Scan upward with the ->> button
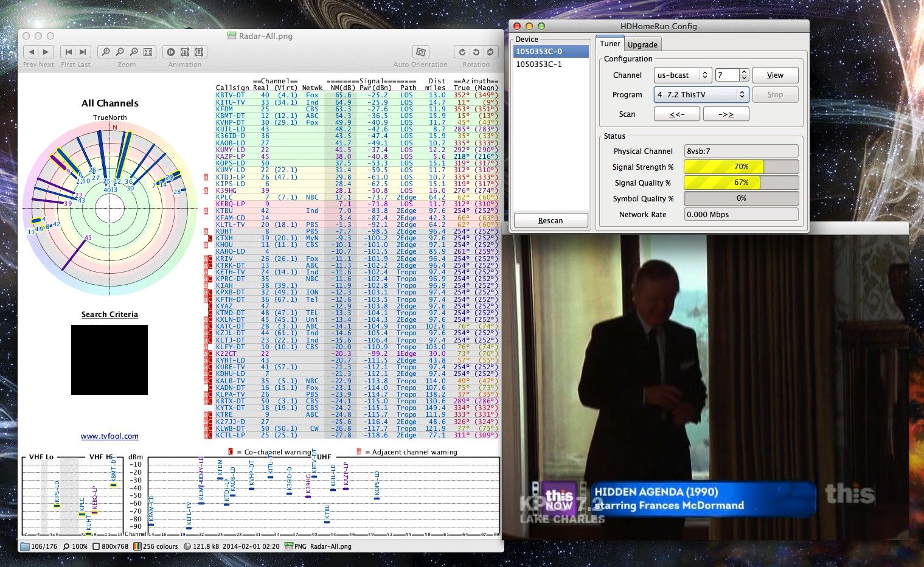Screen dimensions: 924x567 [726, 114]
